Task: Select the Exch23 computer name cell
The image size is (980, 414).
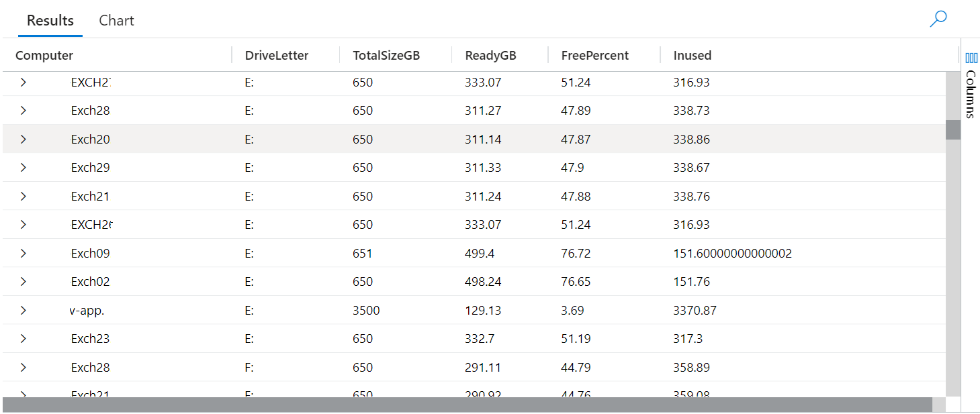Action: pyautogui.click(x=90, y=339)
